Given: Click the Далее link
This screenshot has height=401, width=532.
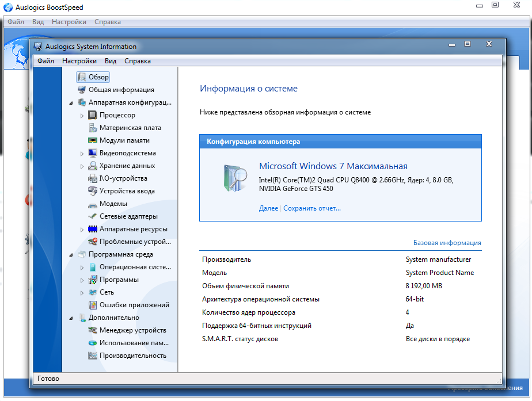Looking at the screenshot, I should (268, 208).
